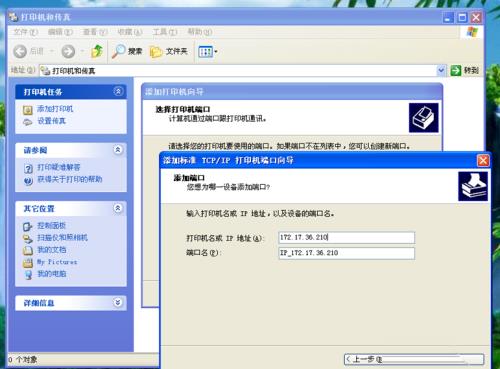500x369 pixels.
Task: Click the printing help icon next to 获得关于打印的帮助
Action: 28,180
